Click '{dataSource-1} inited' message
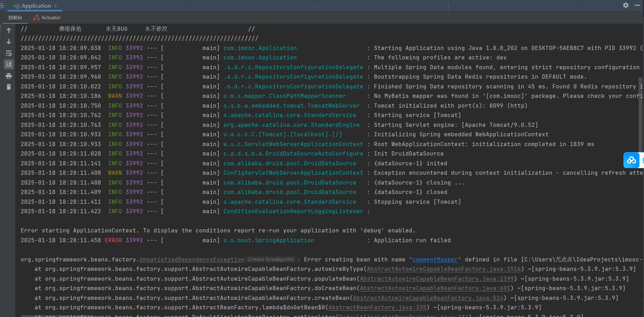The image size is (644, 317). tap(410, 164)
